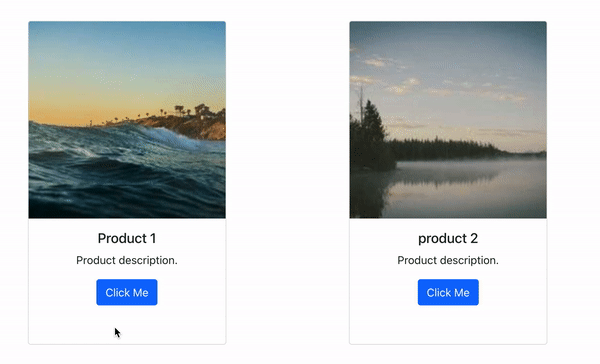Click the "Click Me" button under Product 1
Screen dimensions: 600x364
tap(127, 292)
